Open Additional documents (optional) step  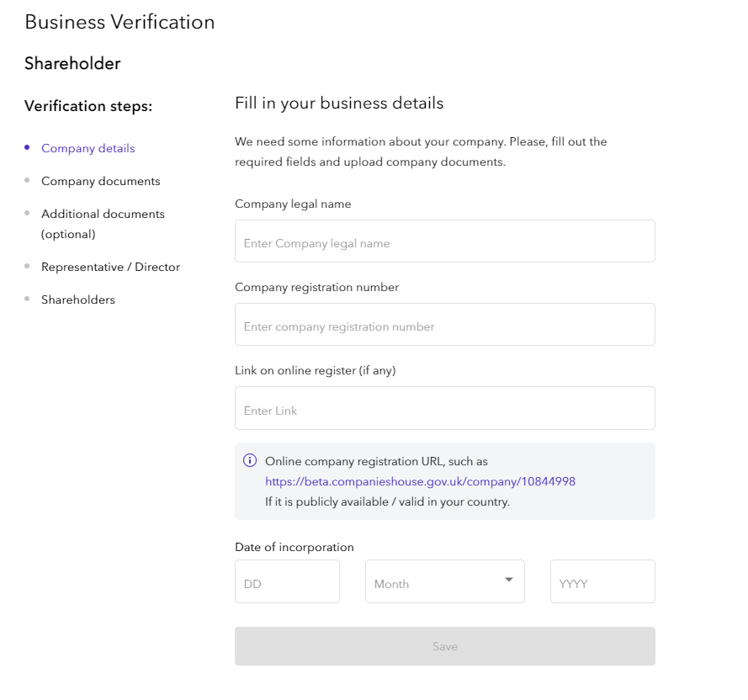[103, 224]
